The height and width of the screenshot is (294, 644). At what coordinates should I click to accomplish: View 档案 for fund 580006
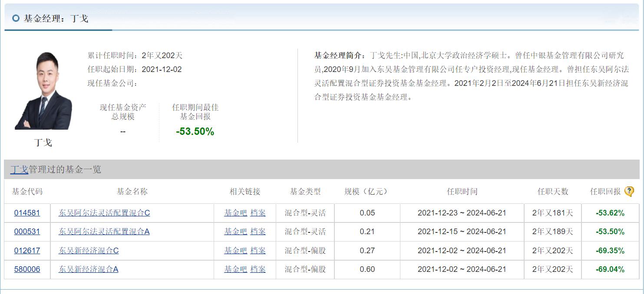258,269
